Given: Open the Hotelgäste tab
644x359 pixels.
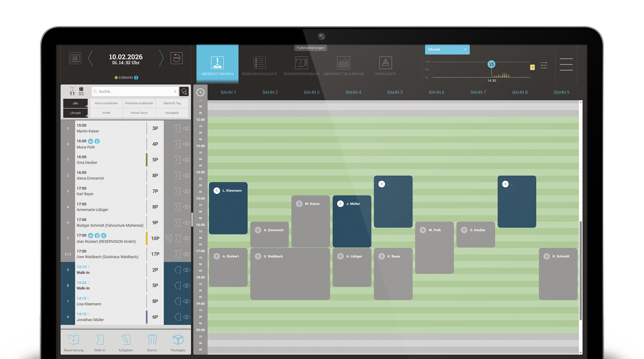Looking at the screenshot, I should 385,65.
